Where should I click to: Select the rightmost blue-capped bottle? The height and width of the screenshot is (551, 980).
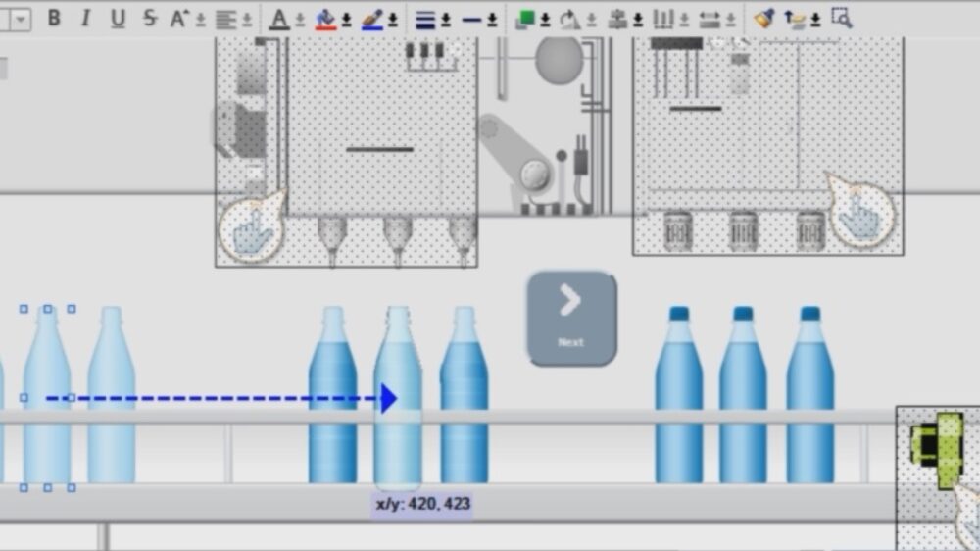tap(810, 394)
